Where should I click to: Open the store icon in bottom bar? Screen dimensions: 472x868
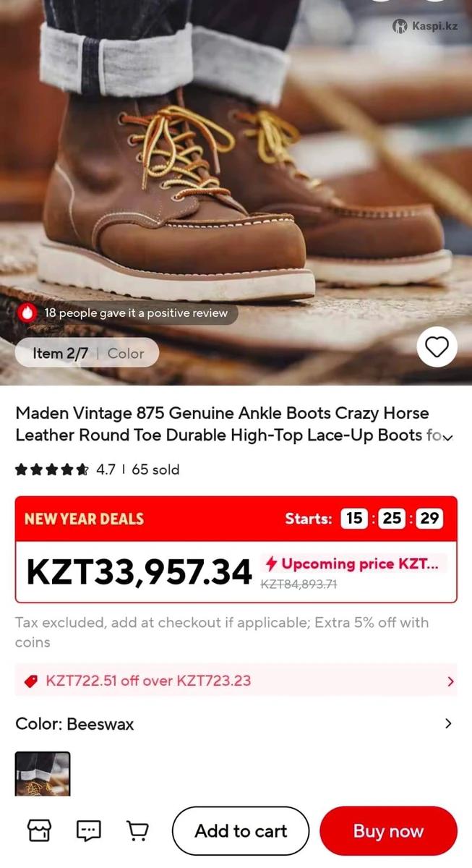click(x=39, y=830)
